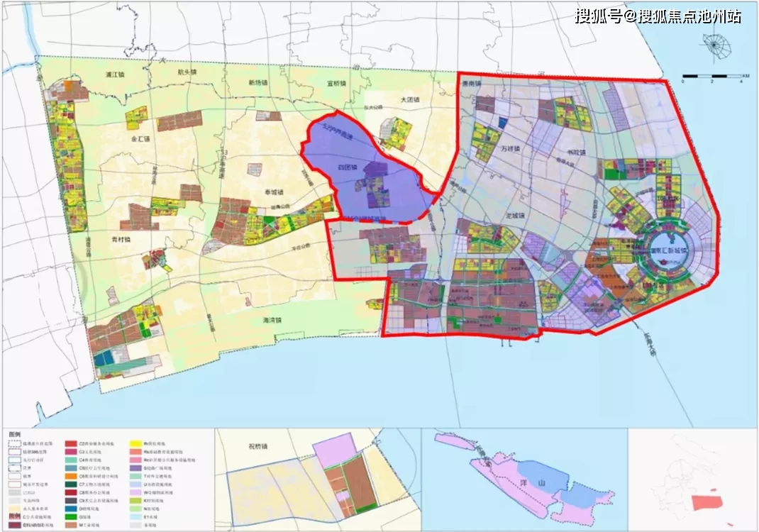Pick the teal C4 legend swatch
Image resolution: width=759 pixels, height=532 pixels.
pyautogui.click(x=71, y=460)
